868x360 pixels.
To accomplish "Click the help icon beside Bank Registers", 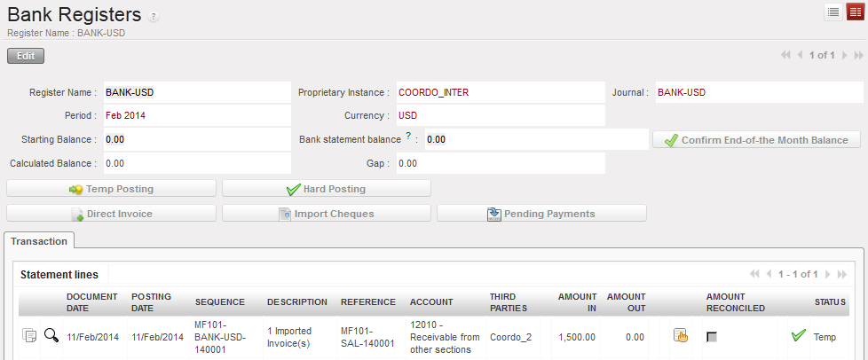I will click(x=154, y=17).
